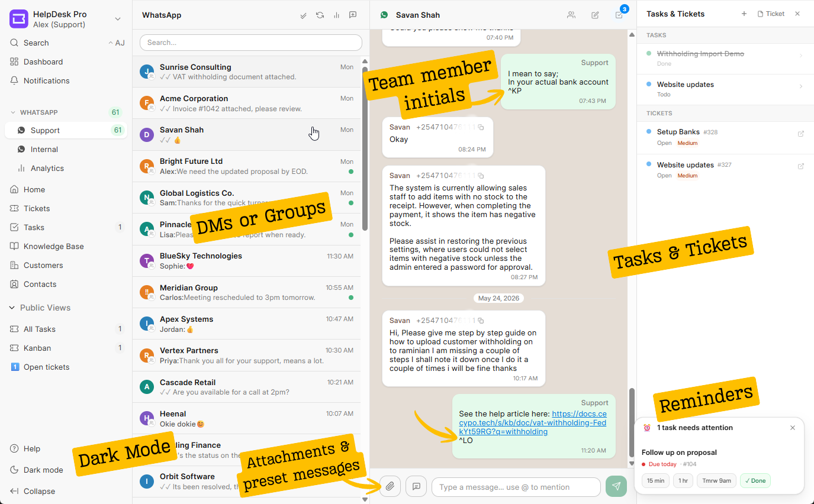Click the plus icon in Tasks & Tickets panel
This screenshot has width=814, height=504.
tap(744, 14)
